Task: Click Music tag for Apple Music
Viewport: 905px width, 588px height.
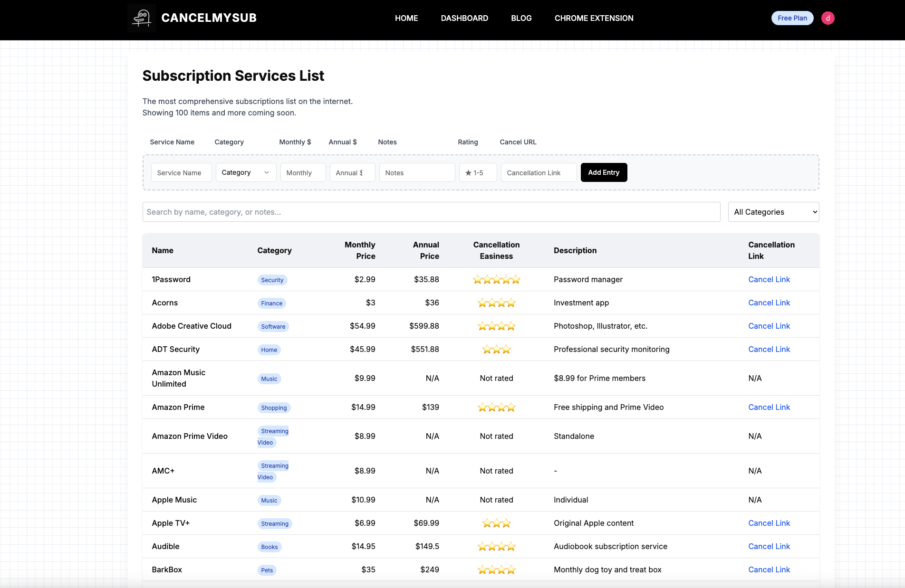Action: tap(269, 500)
